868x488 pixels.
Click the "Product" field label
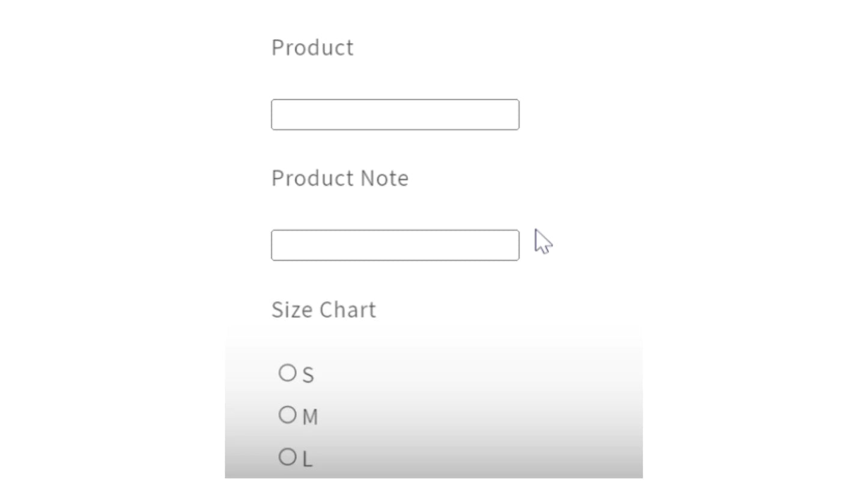coord(312,47)
